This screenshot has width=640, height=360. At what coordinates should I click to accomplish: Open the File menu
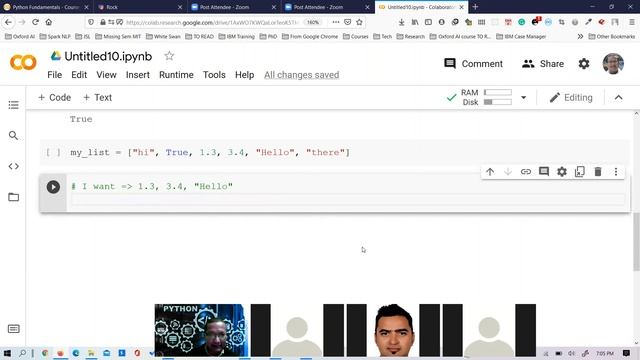(54, 75)
